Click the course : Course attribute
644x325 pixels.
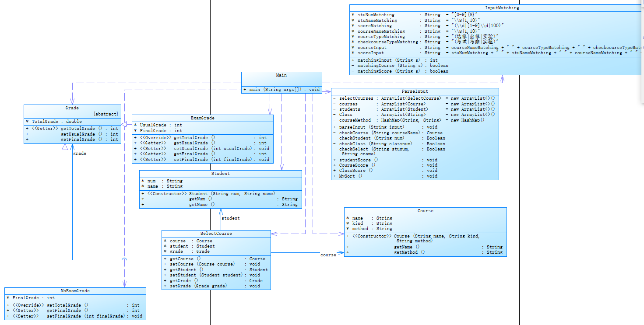[188, 241]
